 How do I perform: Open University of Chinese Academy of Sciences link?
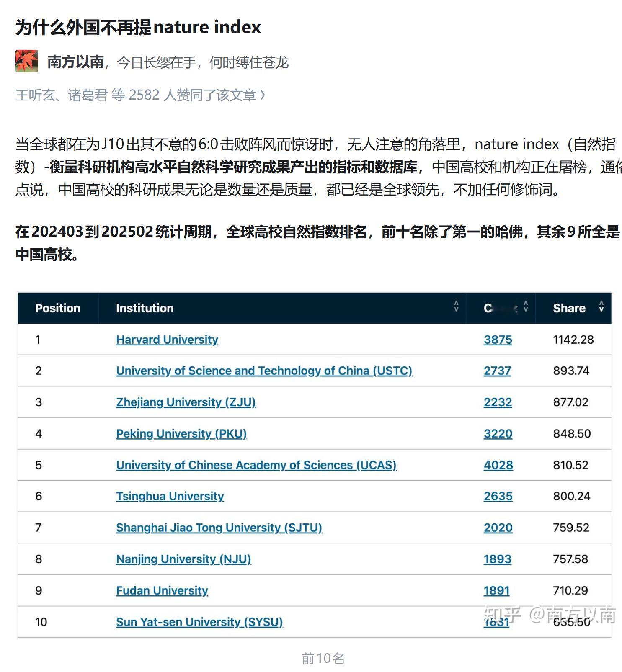point(256,465)
